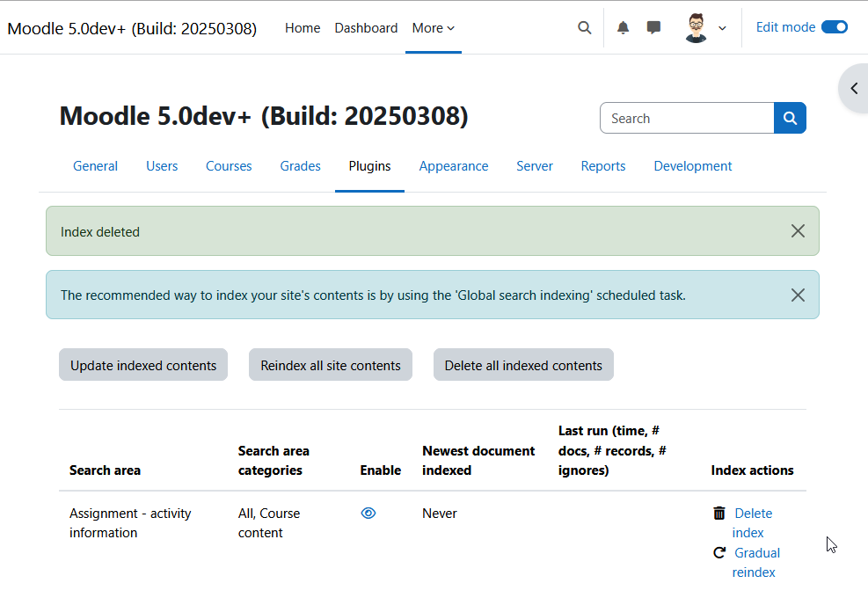Click the 'All, Course content' cell
868x605 pixels.
click(269, 522)
